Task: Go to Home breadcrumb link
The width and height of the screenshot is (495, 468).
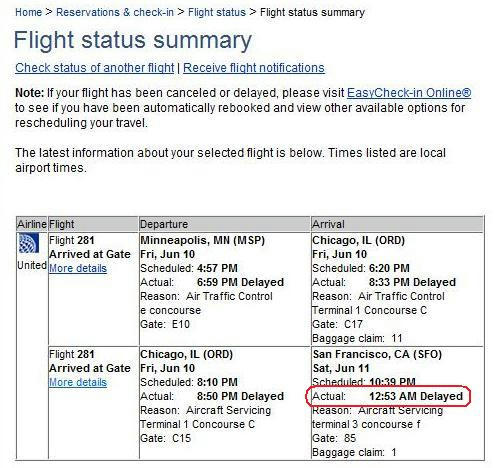Action: [28, 12]
